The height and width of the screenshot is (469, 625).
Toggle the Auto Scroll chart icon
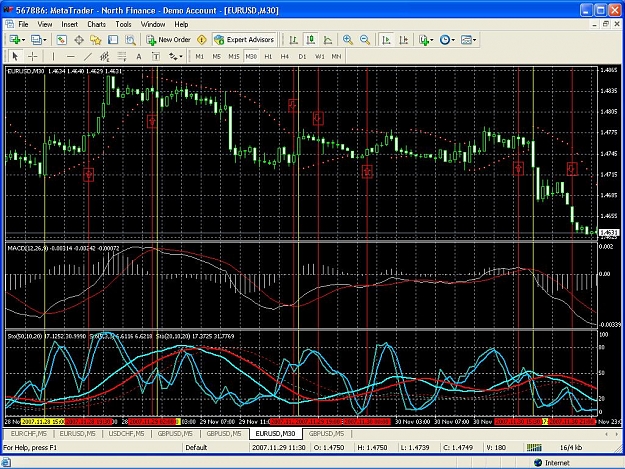[386, 40]
